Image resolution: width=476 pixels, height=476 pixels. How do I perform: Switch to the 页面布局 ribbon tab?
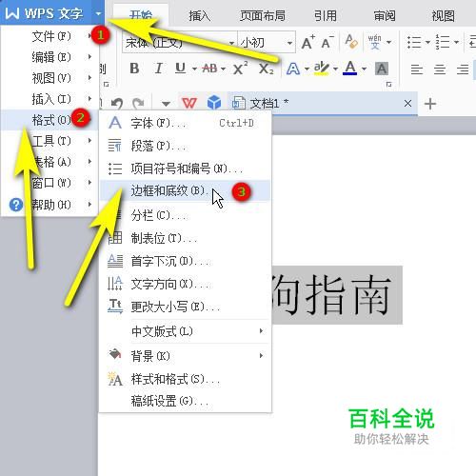263,15
